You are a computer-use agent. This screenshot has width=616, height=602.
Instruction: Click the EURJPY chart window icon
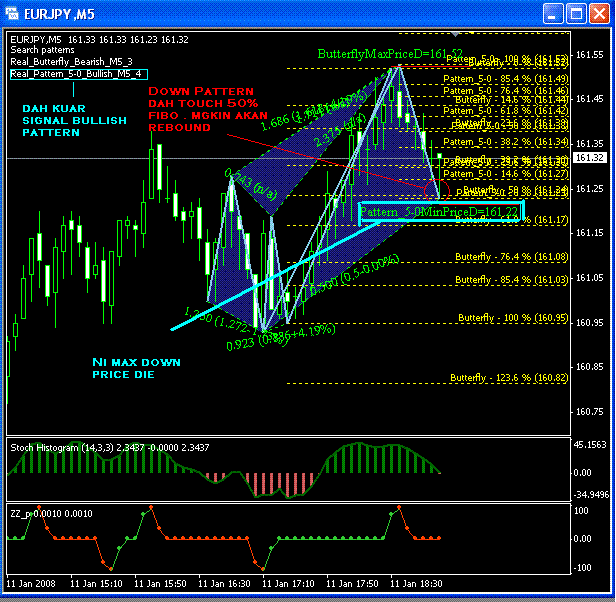click(12, 14)
